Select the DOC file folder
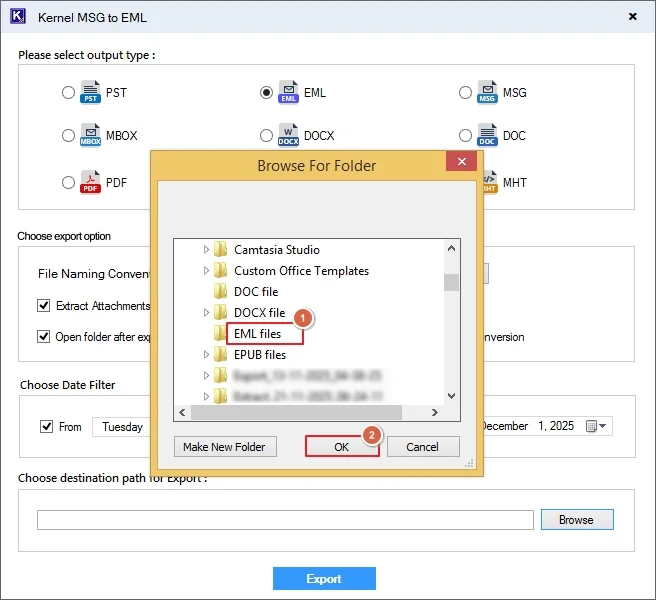 (x=256, y=292)
